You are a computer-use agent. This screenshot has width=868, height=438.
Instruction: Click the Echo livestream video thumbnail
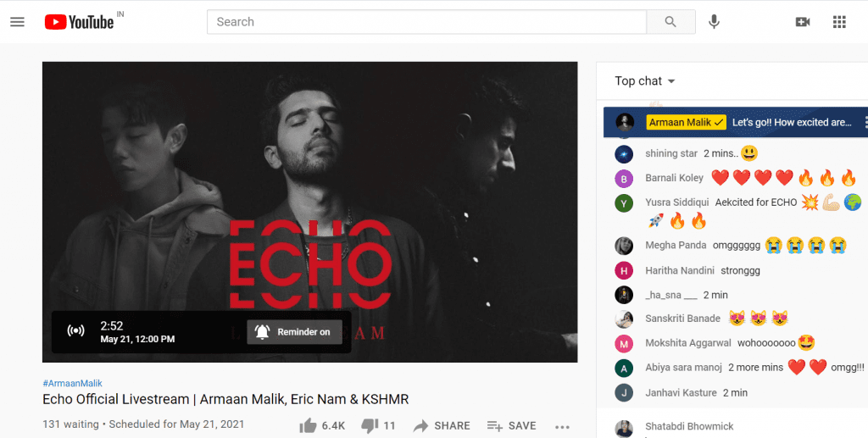pyautogui.click(x=310, y=212)
